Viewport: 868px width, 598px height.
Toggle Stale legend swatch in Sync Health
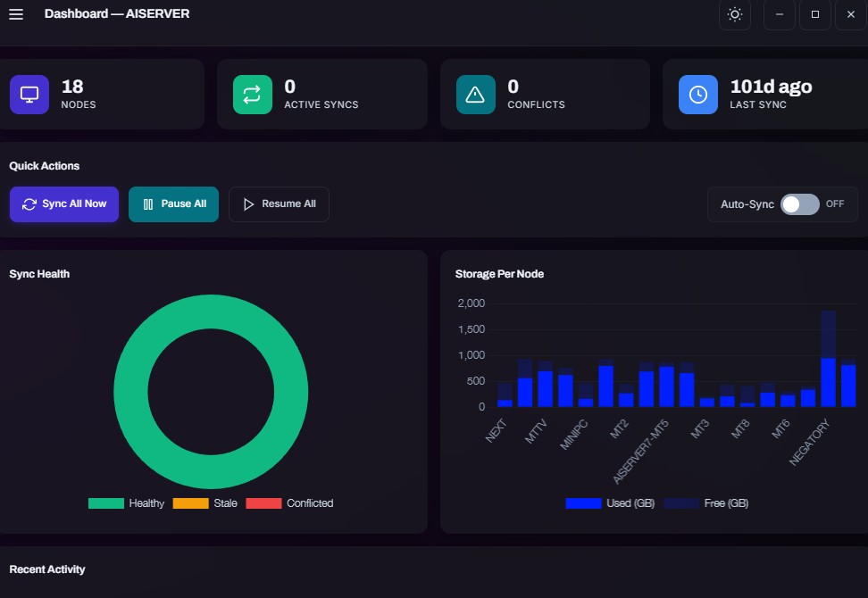click(x=190, y=503)
